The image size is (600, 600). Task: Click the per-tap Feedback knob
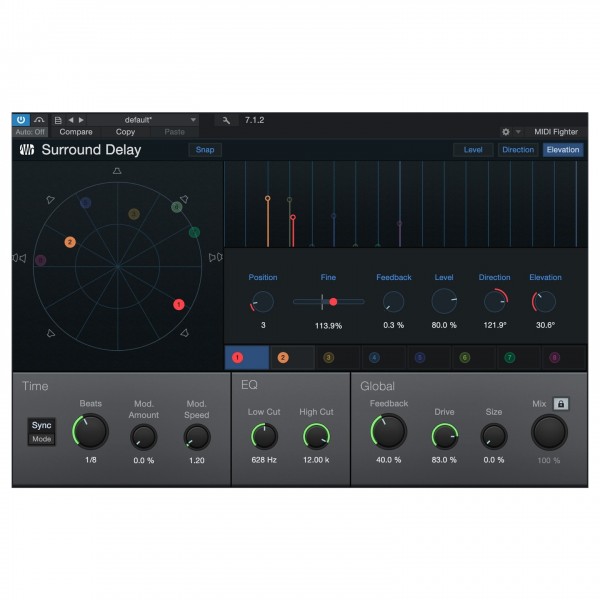coord(393,302)
